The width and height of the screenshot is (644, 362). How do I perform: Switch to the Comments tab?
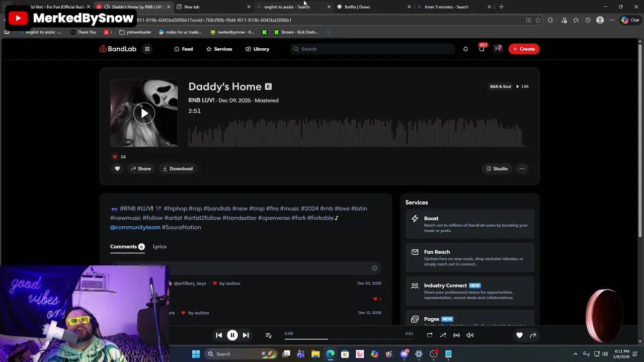tap(127, 246)
